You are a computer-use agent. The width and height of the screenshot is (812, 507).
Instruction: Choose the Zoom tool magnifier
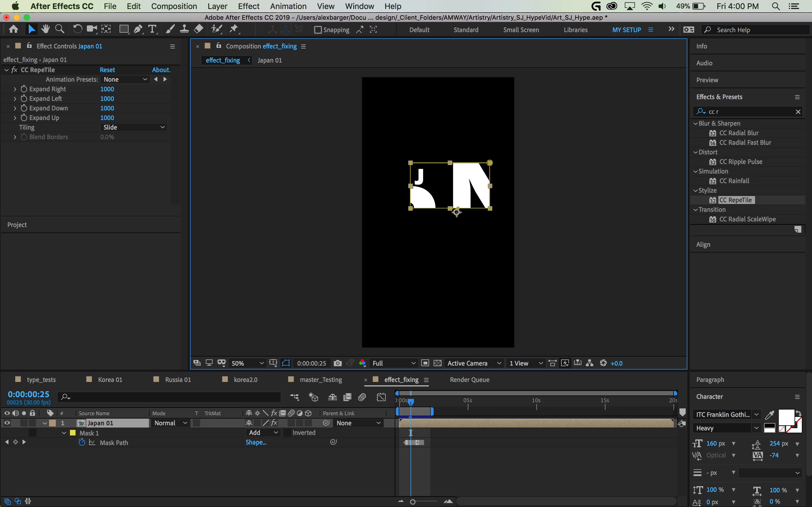tap(60, 30)
